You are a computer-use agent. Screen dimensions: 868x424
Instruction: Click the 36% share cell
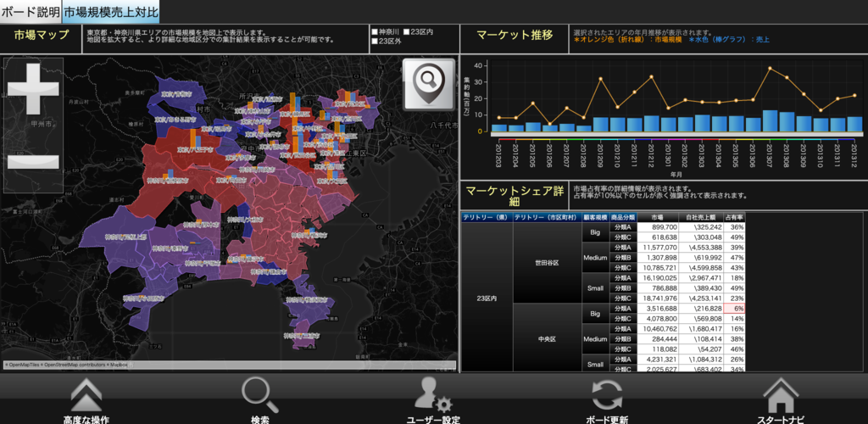[x=735, y=227]
